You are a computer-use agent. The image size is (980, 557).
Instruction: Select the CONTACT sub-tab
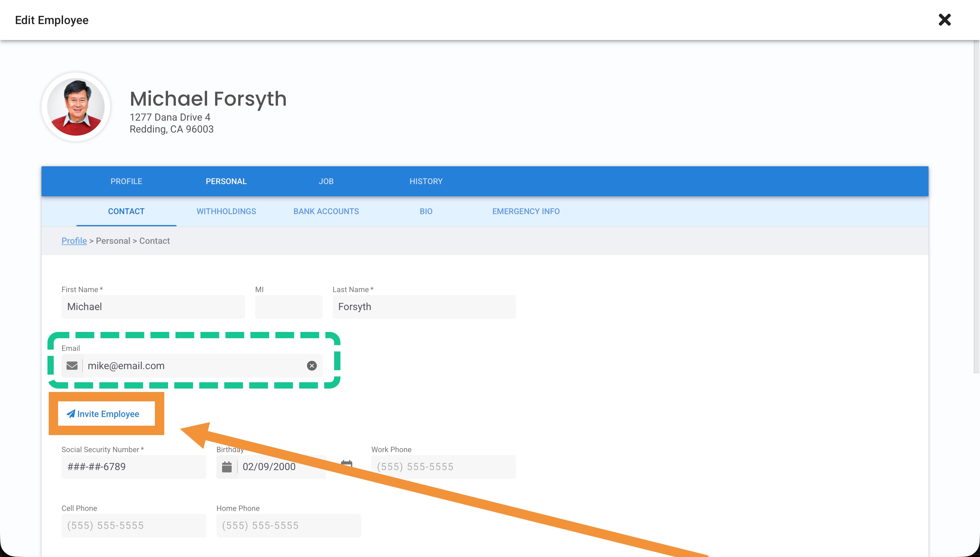(126, 212)
